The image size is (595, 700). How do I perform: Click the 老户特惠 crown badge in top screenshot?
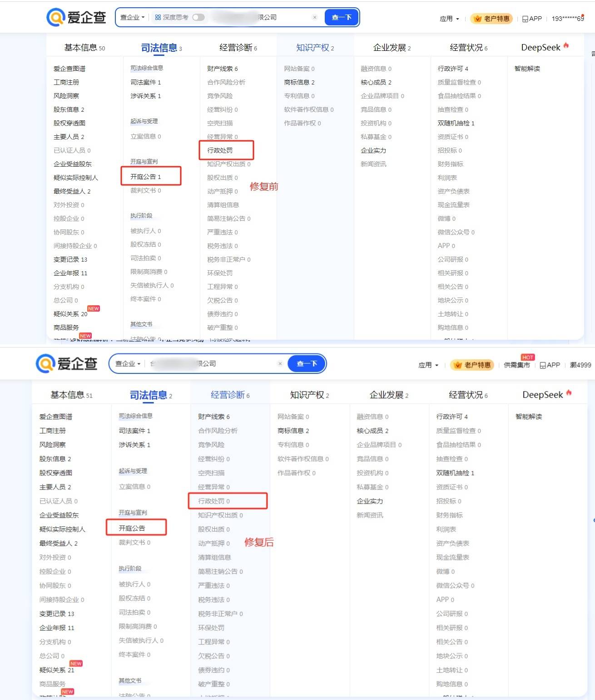pyautogui.click(x=492, y=19)
